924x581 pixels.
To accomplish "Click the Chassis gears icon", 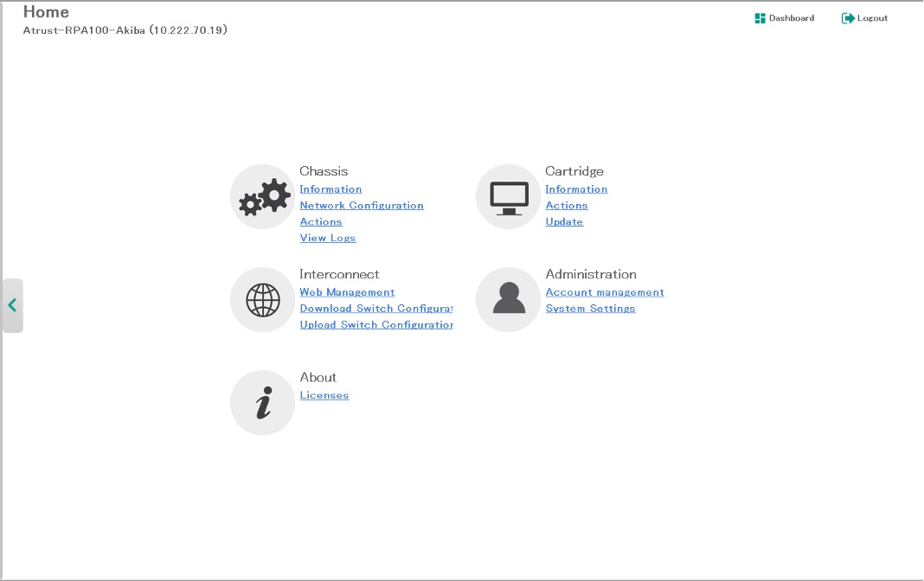I will point(263,197).
